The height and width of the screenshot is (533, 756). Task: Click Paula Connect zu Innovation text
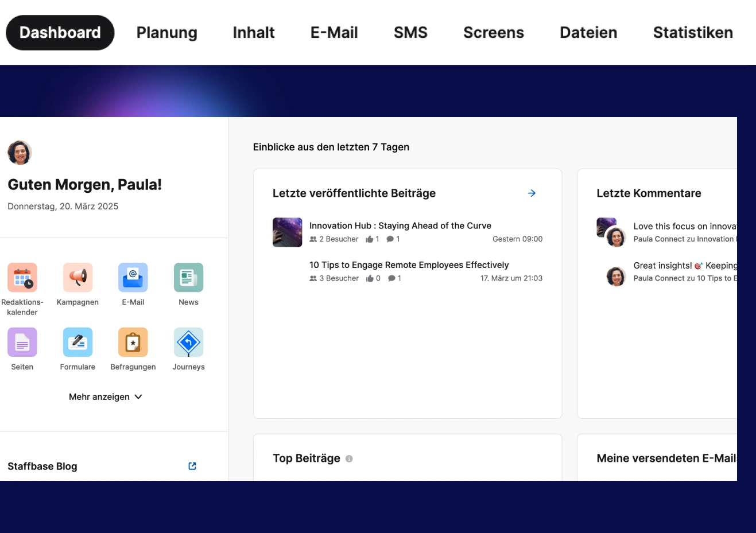[x=685, y=239]
